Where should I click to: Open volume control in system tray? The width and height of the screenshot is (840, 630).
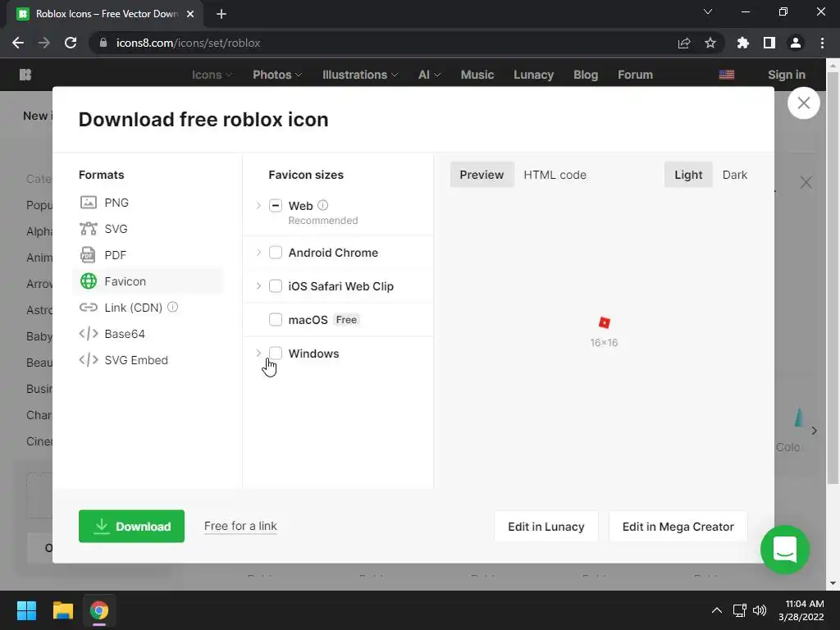(x=759, y=610)
